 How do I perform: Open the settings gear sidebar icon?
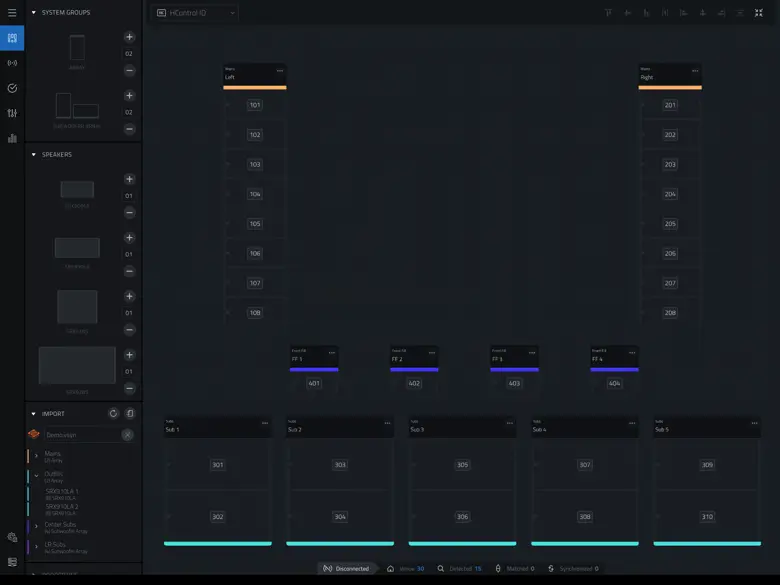point(12,537)
